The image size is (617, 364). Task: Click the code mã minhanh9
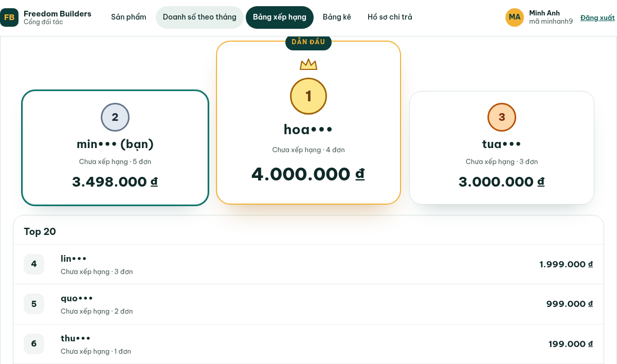pos(551,22)
